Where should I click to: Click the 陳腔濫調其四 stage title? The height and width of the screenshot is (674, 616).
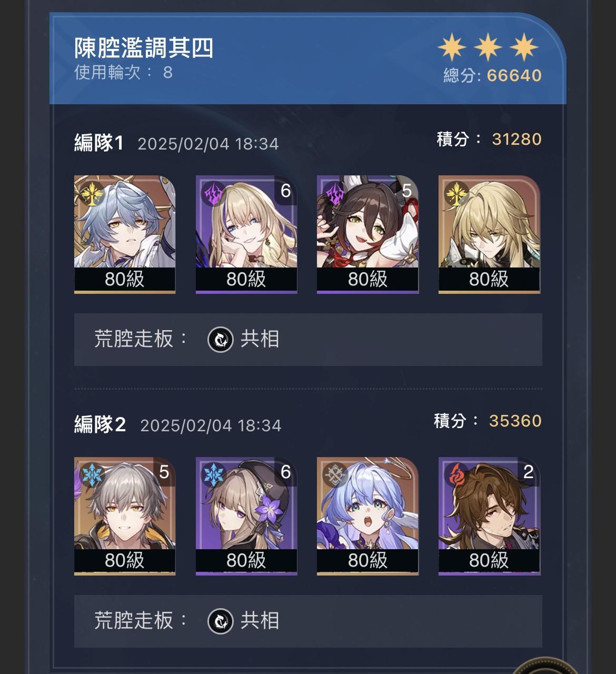click(x=144, y=48)
